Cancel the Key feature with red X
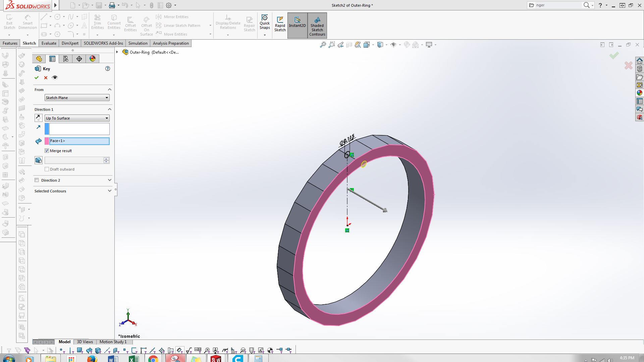Image resolution: width=644 pixels, height=362 pixels. pyautogui.click(x=46, y=78)
